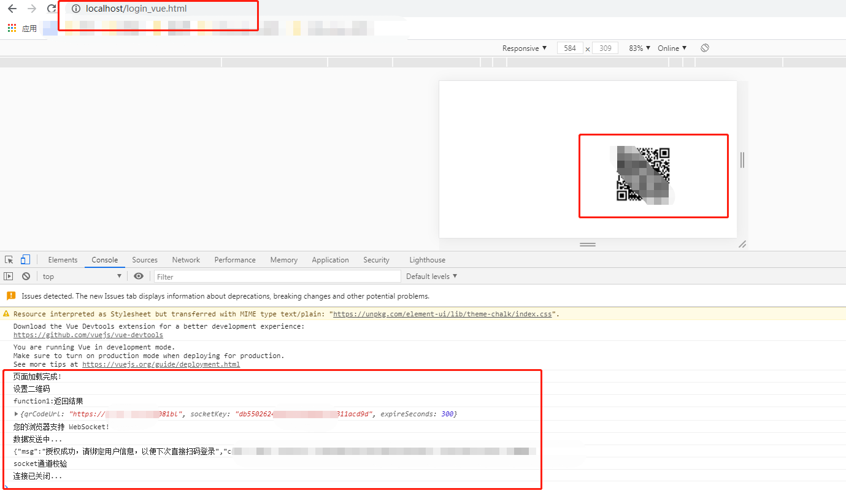Grab the corner viewport resize handle

click(742, 244)
